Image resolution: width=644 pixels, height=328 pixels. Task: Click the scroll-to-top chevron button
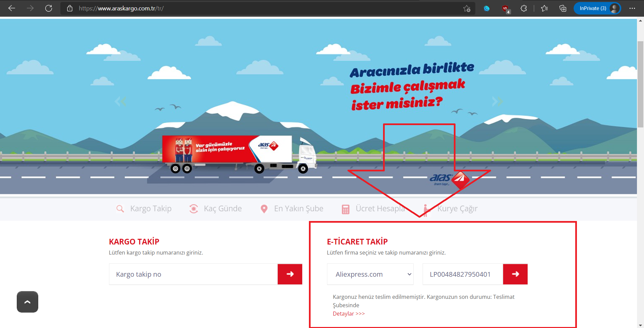pos(28,302)
